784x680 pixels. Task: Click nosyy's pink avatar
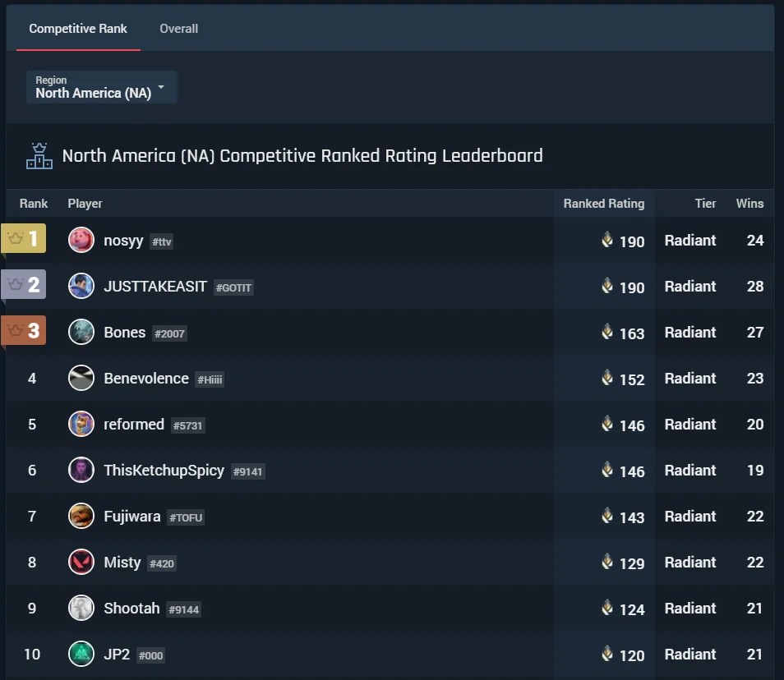point(81,240)
